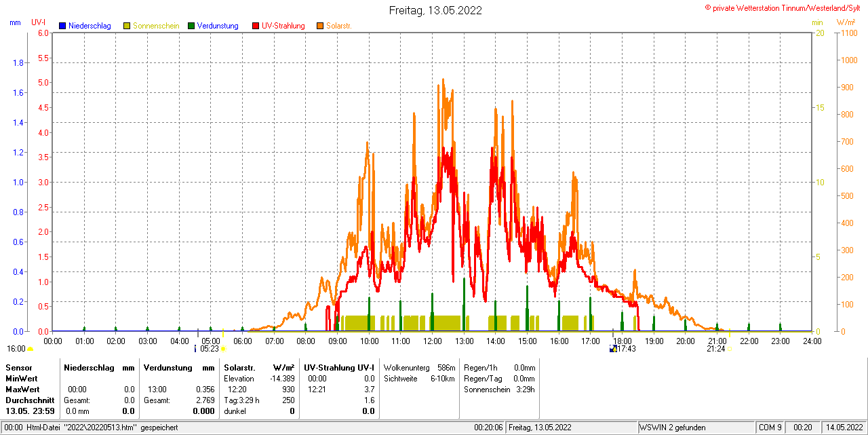
Task: Click the Regen/Tag 0.0mm entry
Action: 499,378
